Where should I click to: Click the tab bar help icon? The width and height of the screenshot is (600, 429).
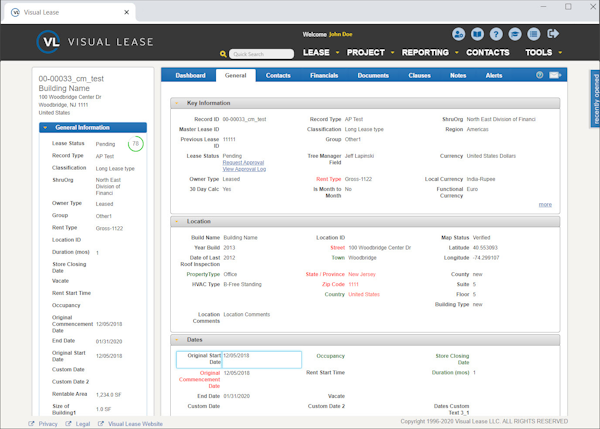(x=540, y=75)
